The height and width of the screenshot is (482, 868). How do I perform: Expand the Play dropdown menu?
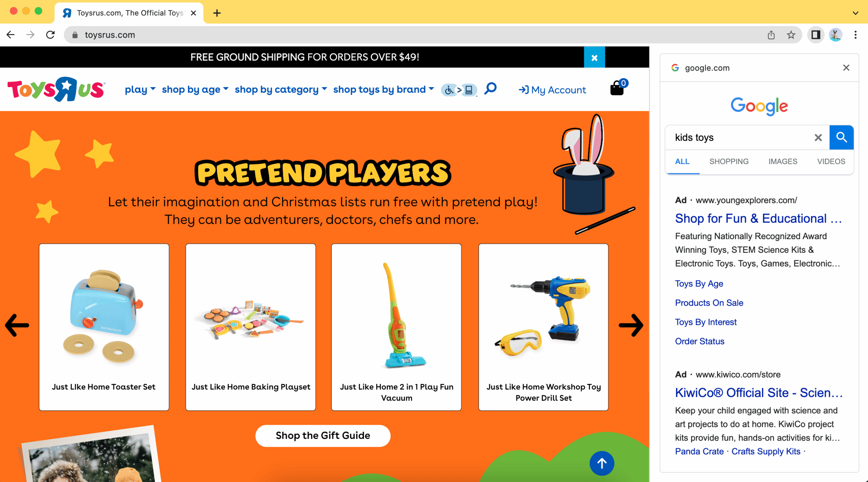tap(139, 89)
